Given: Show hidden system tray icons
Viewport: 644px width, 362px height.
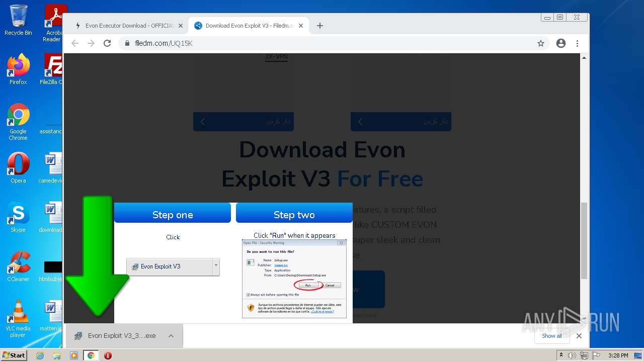Looking at the screenshot, I should 561,355.
